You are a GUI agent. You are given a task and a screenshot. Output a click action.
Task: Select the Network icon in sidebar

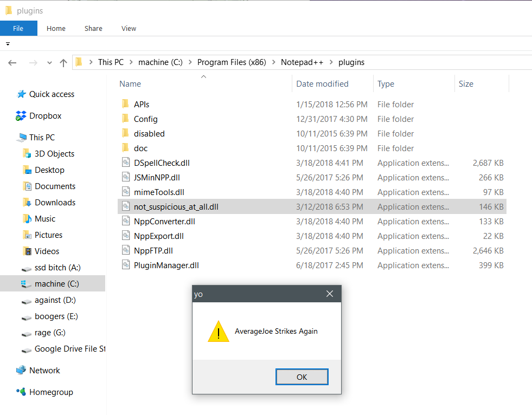[21, 371]
